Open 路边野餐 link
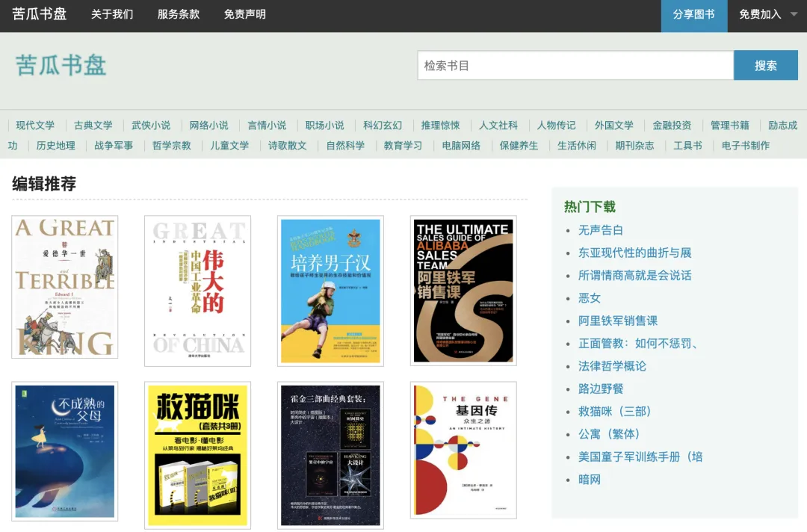This screenshot has width=807, height=532. 601,389
